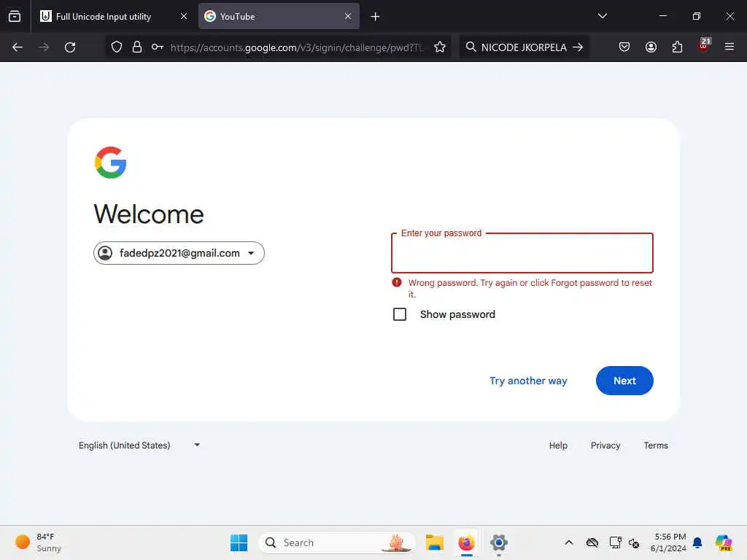Open the fadedpz2021@gmail.com account switcher
The width and height of the screenshot is (747, 560).
179,253
